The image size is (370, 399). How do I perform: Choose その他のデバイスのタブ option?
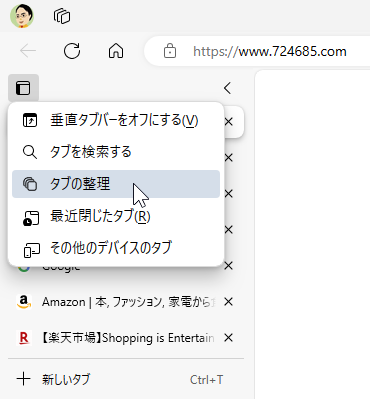pos(116,248)
